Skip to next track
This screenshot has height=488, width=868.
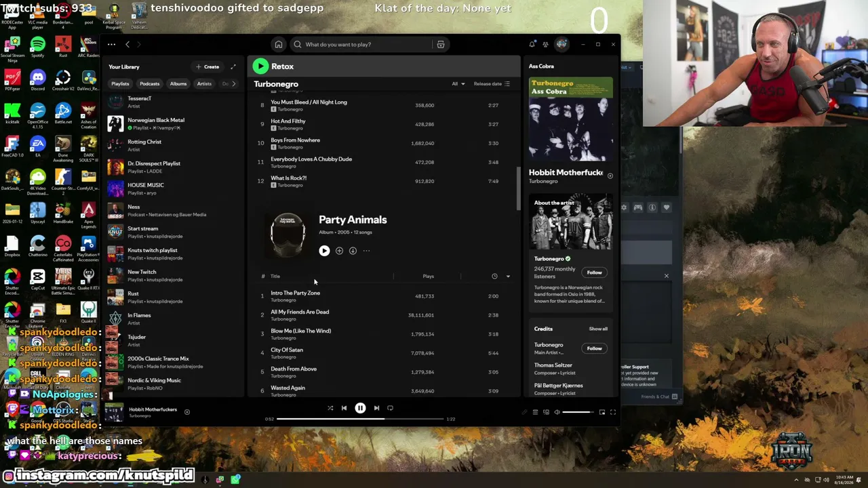(376, 408)
